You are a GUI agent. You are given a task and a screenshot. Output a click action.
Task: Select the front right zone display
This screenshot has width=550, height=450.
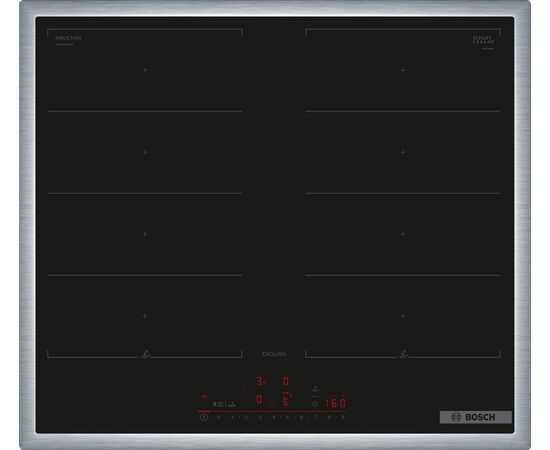(x=286, y=399)
